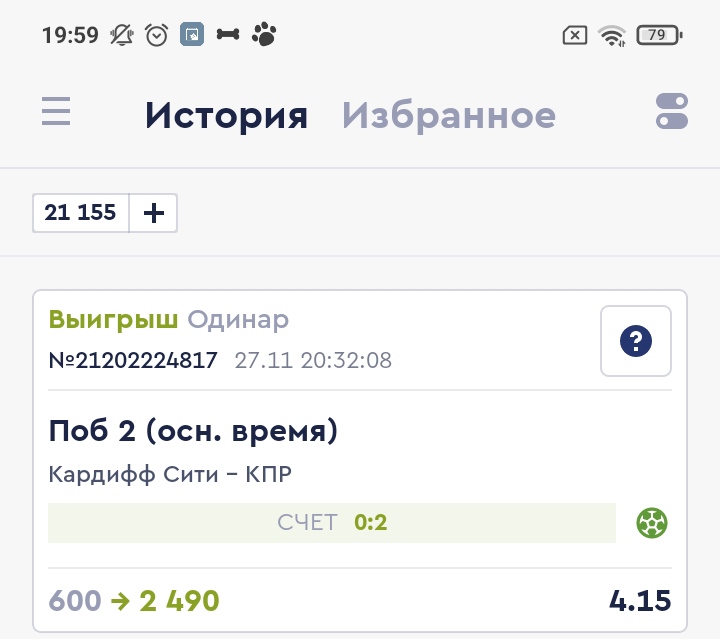
Task: Tap the paw icon in status bar
Action: 264,36
